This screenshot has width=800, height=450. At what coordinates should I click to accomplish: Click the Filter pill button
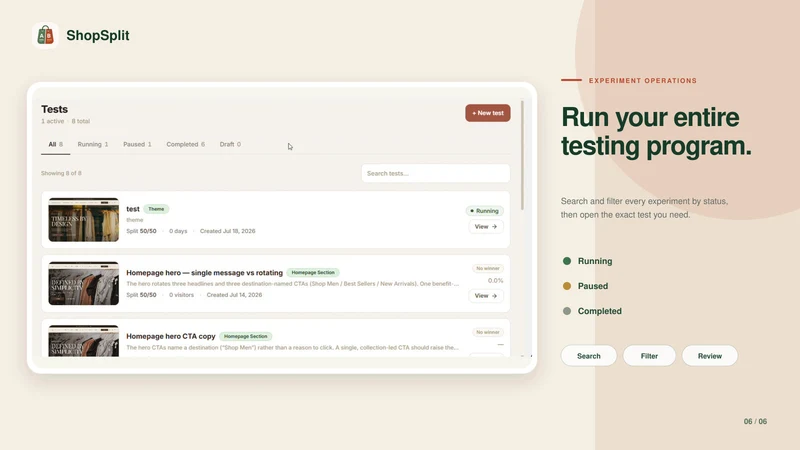pyautogui.click(x=649, y=356)
